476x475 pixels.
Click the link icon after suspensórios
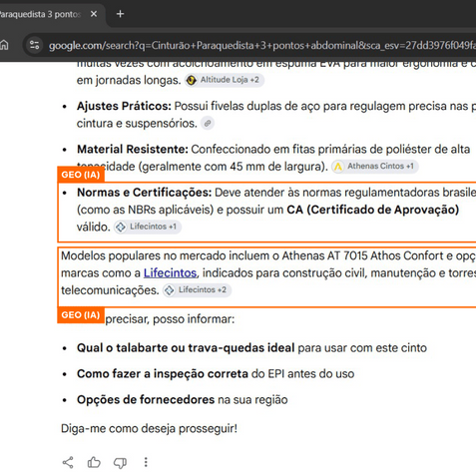[x=208, y=124]
